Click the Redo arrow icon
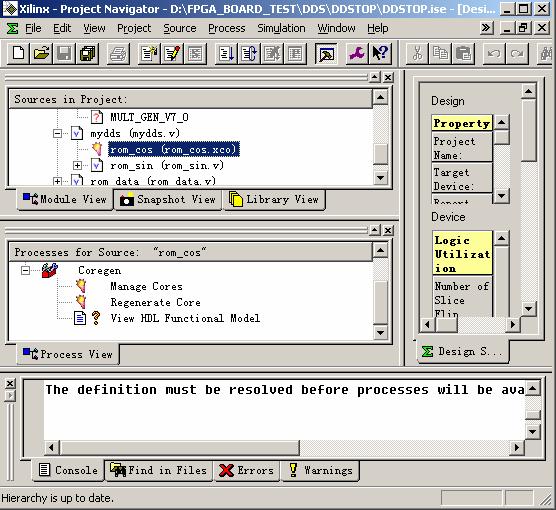The image size is (556, 510). point(517,54)
